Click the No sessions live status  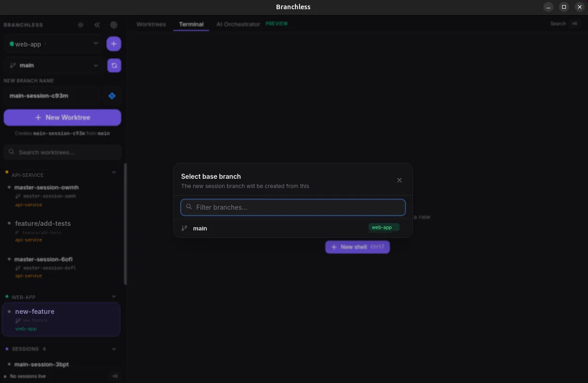[x=28, y=376]
